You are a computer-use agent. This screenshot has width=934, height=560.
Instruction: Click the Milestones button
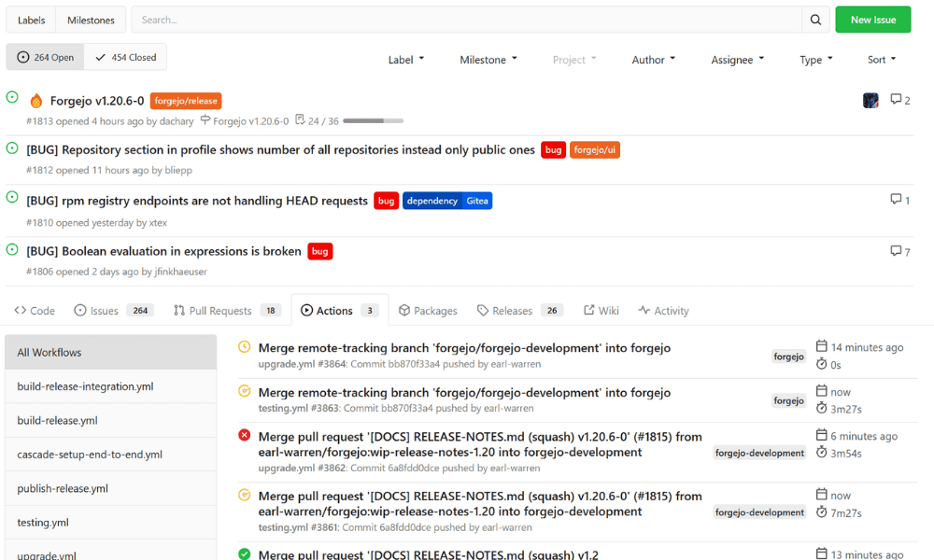tap(91, 20)
